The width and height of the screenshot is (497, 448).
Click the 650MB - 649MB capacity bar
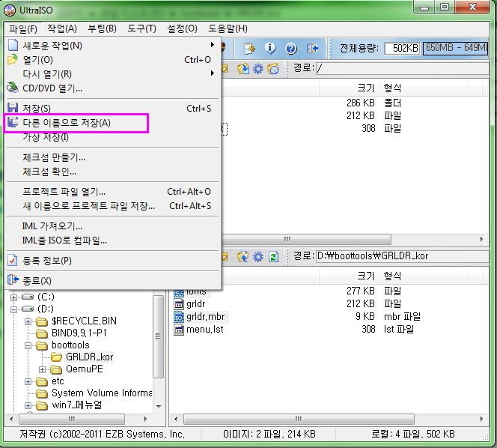[455, 48]
